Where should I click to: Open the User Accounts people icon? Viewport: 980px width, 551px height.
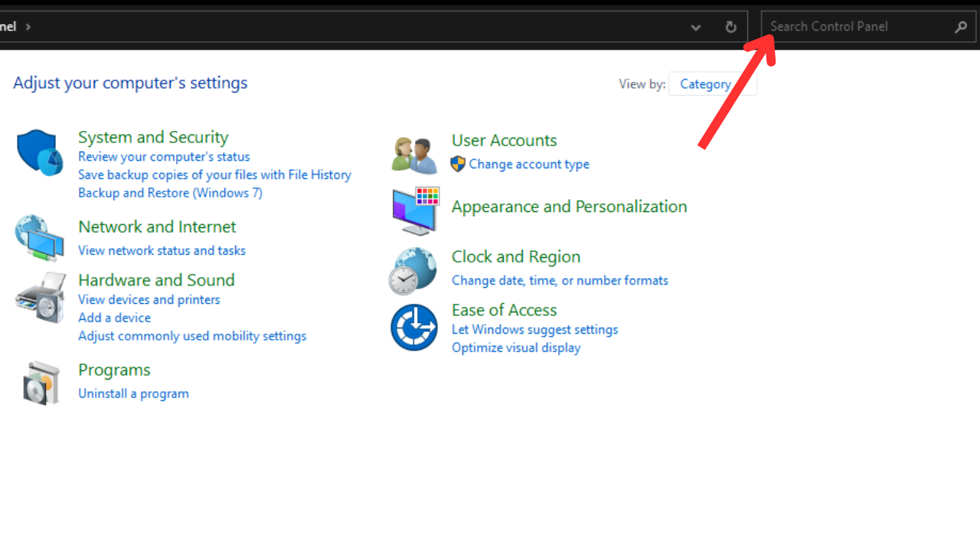point(413,155)
